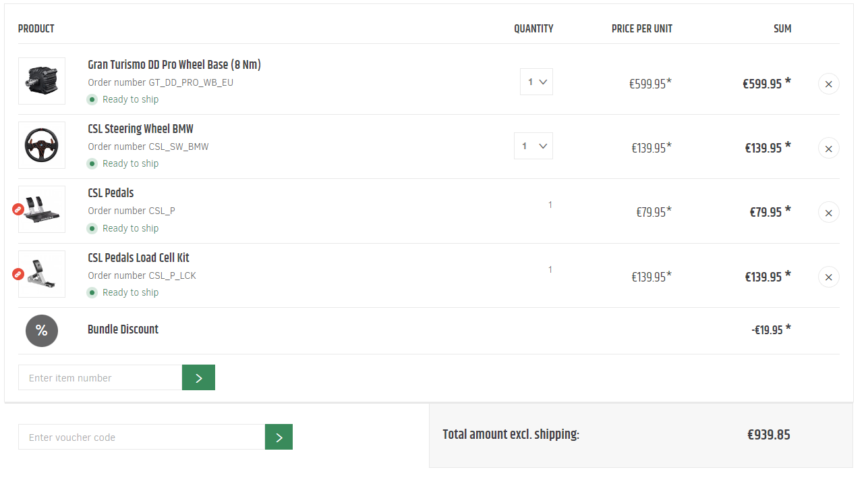Viewport: 868px width, 478px height.
Task: Open the Load Cell Kit product image
Action: [43, 274]
